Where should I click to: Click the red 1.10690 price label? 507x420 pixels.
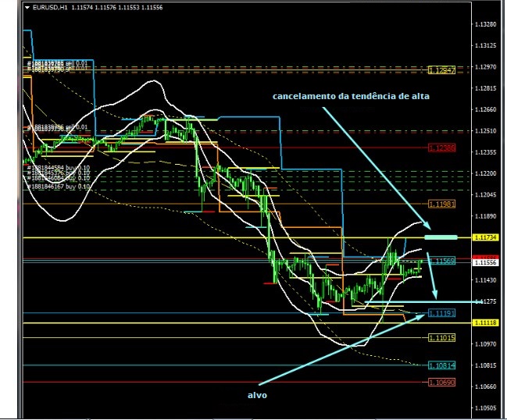pyautogui.click(x=441, y=382)
